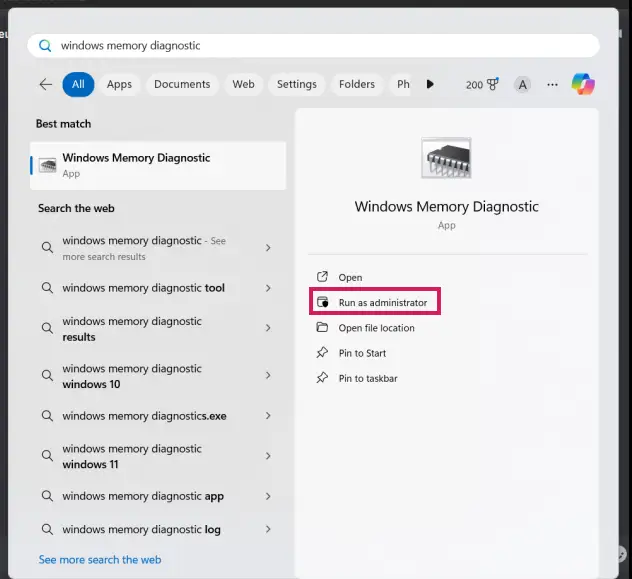Click Open in the app actions
Viewport: 632px width, 579px height.
(x=350, y=277)
